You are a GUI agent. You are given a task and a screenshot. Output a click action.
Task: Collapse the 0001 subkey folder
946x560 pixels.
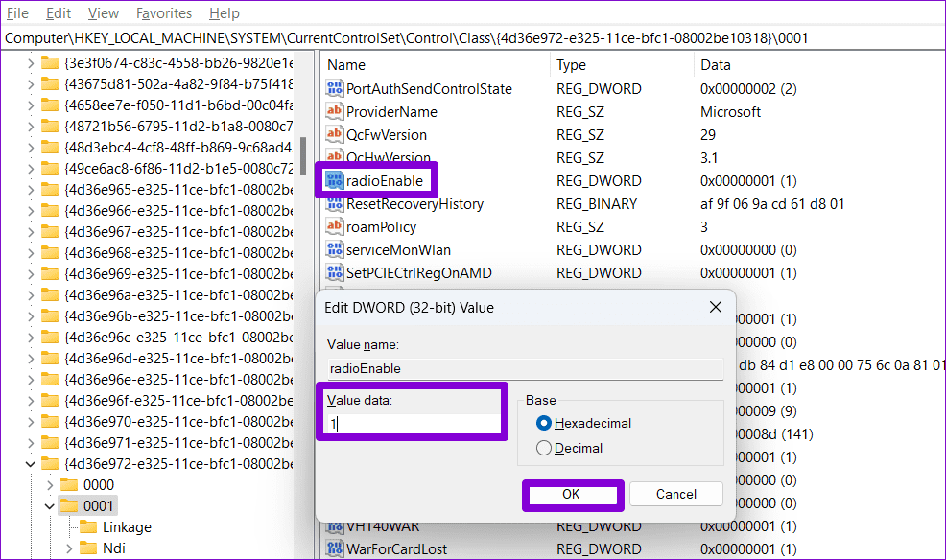tap(50, 505)
